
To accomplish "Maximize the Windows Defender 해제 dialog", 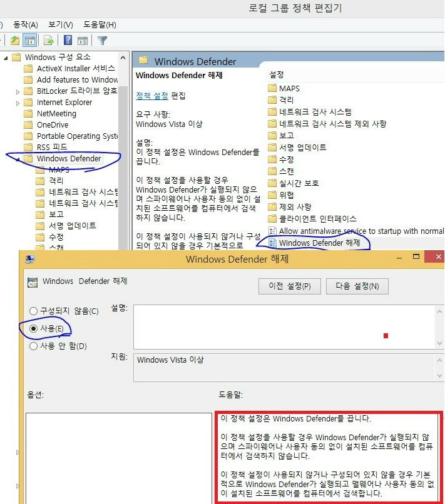I will pyautogui.click(x=416, y=256).
